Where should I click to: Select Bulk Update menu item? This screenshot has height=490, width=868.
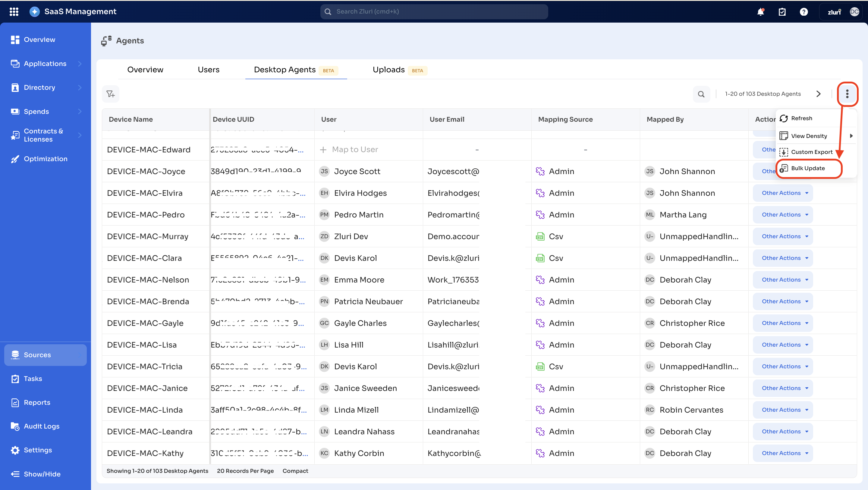point(808,168)
